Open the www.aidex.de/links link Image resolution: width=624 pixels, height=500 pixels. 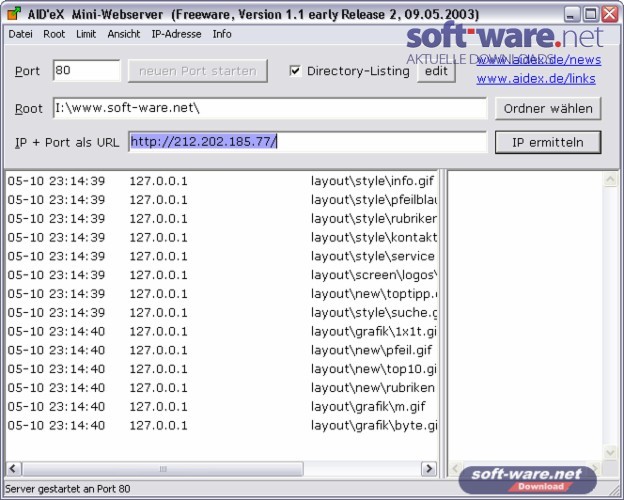point(536,79)
